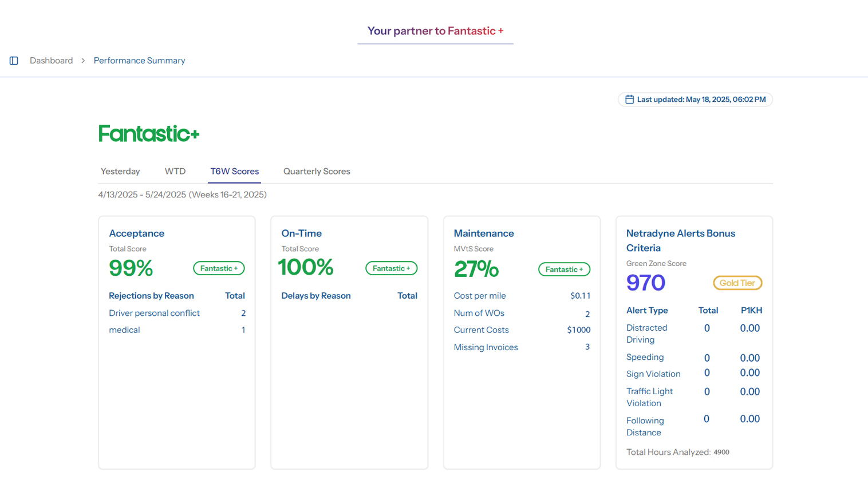Click the breadcrumb chevron separator

point(83,61)
